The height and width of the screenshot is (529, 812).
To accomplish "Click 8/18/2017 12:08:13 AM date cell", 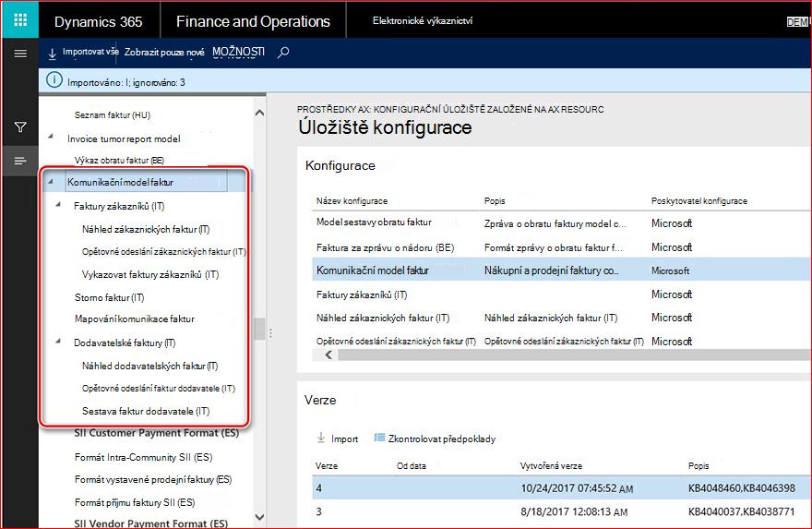I will 574,511.
